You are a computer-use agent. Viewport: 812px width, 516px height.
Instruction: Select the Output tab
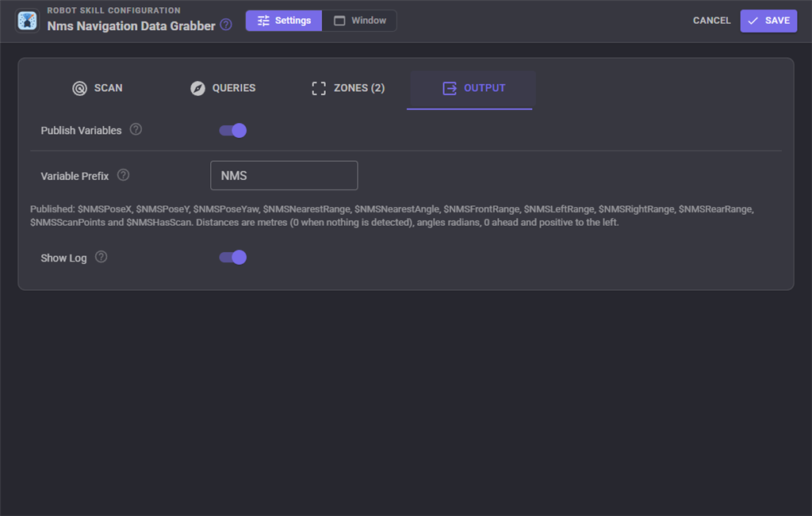(x=473, y=89)
